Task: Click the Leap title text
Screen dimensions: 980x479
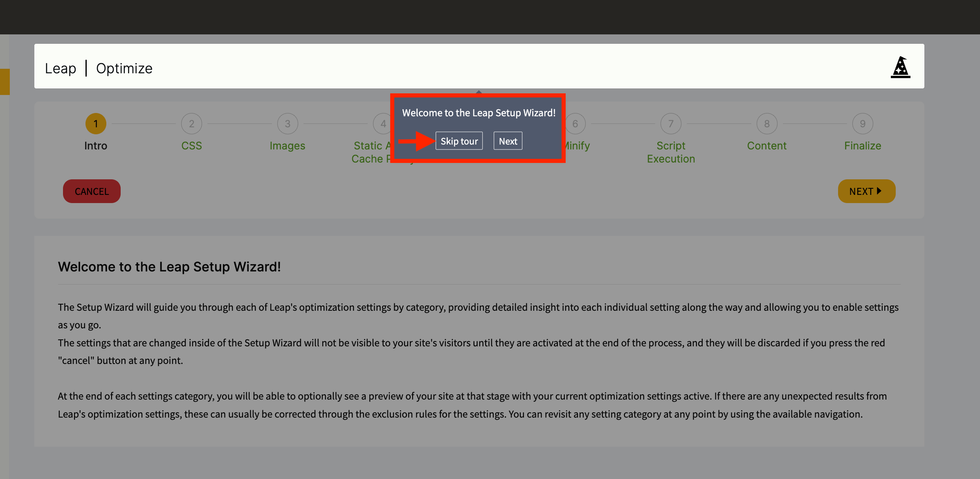Action: pos(61,68)
